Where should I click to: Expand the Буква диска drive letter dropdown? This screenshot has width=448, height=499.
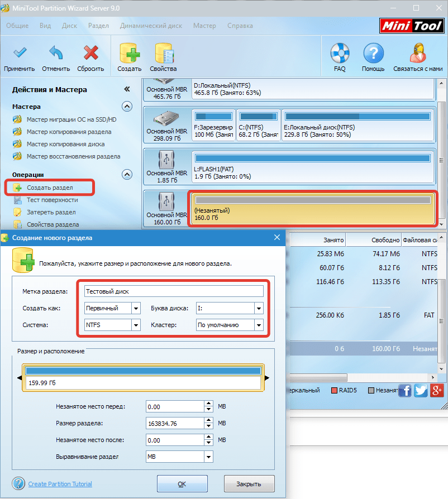258,308
